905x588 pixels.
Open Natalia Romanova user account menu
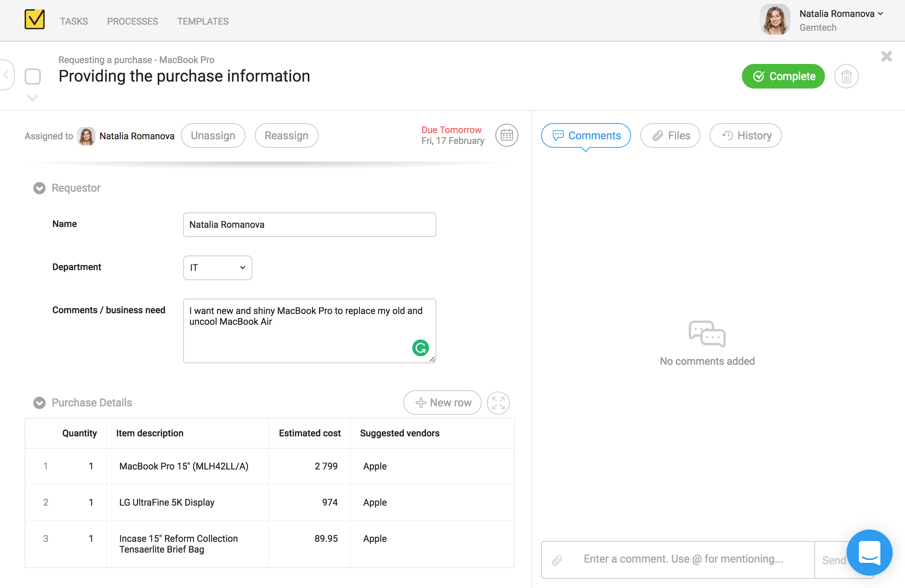click(x=841, y=14)
